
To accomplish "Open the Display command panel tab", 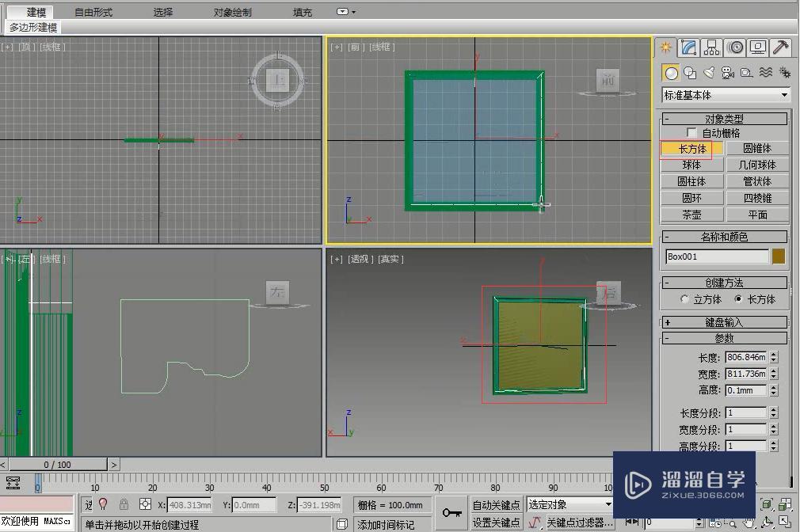I will pos(758,48).
